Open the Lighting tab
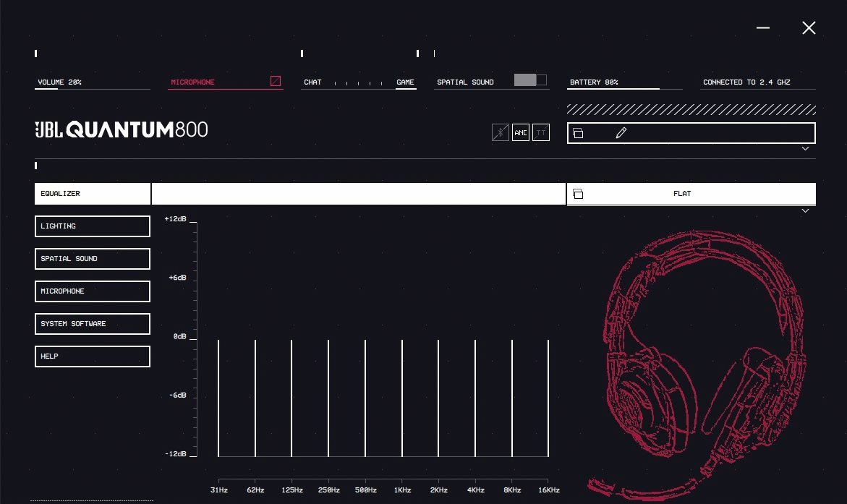 tap(93, 226)
